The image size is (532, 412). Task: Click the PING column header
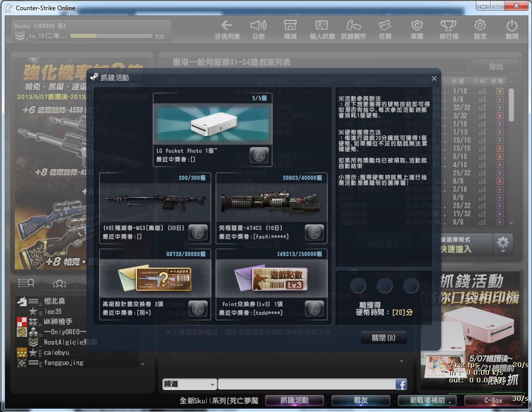480,81
